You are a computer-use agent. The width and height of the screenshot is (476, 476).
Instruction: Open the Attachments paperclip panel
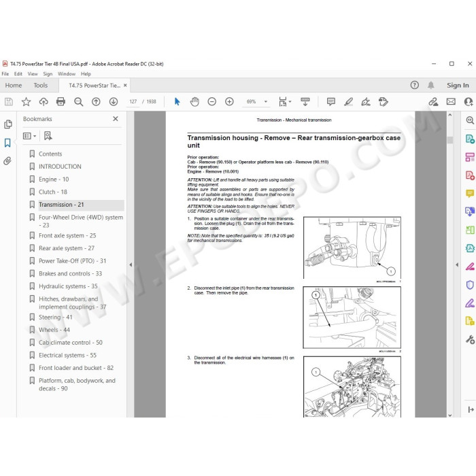click(x=7, y=160)
